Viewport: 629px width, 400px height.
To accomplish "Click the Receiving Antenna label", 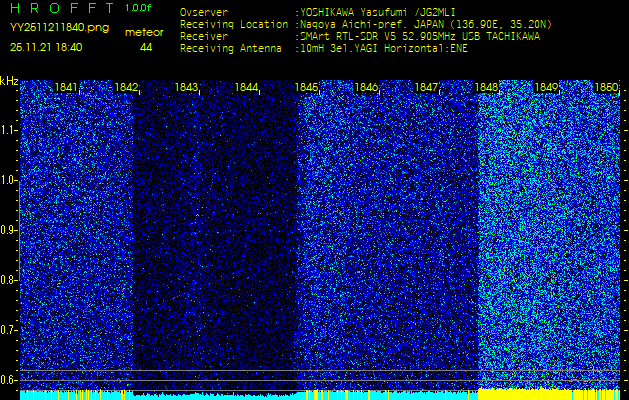I will [x=231, y=49].
